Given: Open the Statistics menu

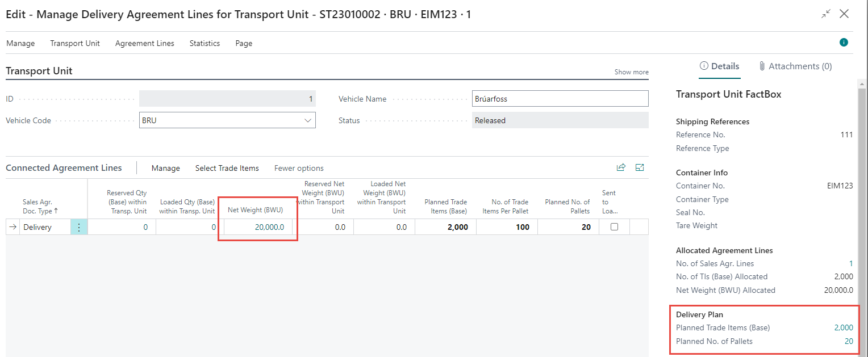Looking at the screenshot, I should click(205, 43).
